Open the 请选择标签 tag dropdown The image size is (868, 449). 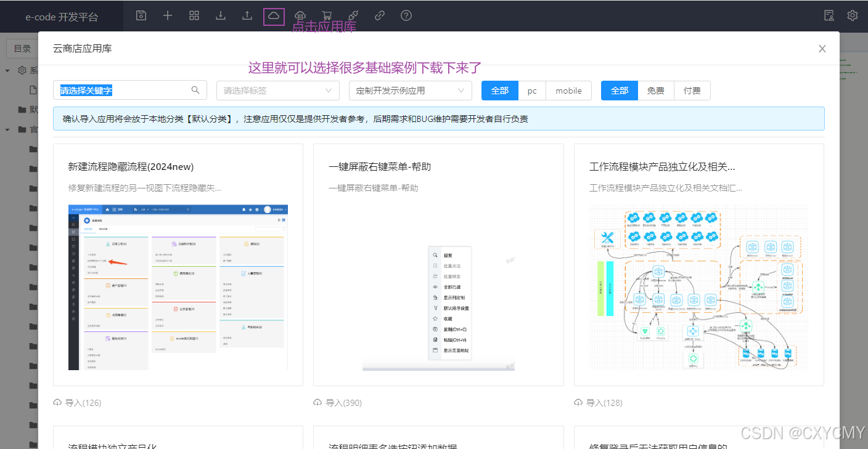(277, 90)
